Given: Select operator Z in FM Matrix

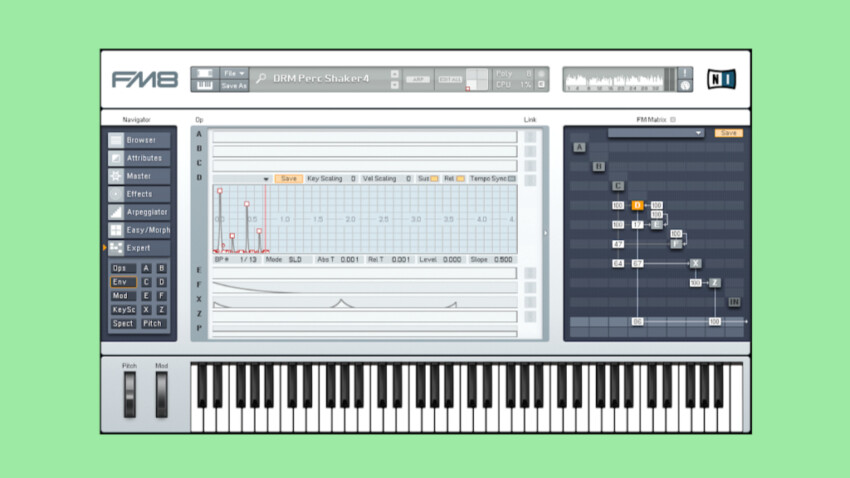Looking at the screenshot, I should point(715,282).
